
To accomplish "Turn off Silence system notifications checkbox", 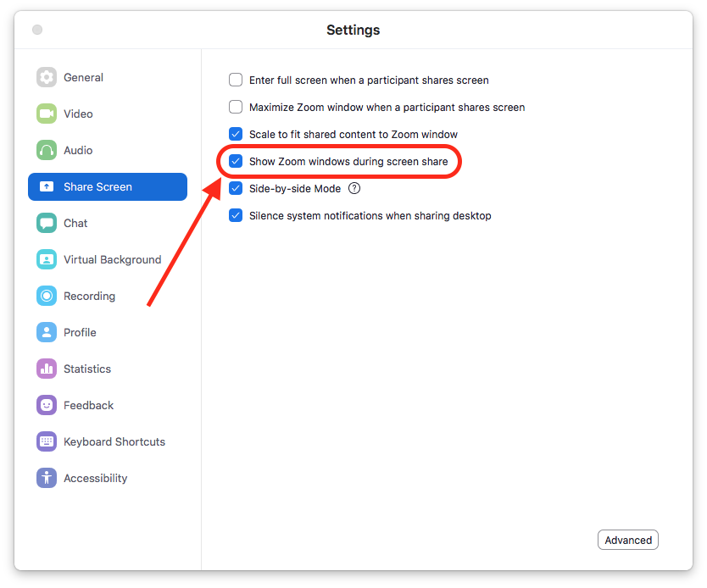I will [x=236, y=215].
